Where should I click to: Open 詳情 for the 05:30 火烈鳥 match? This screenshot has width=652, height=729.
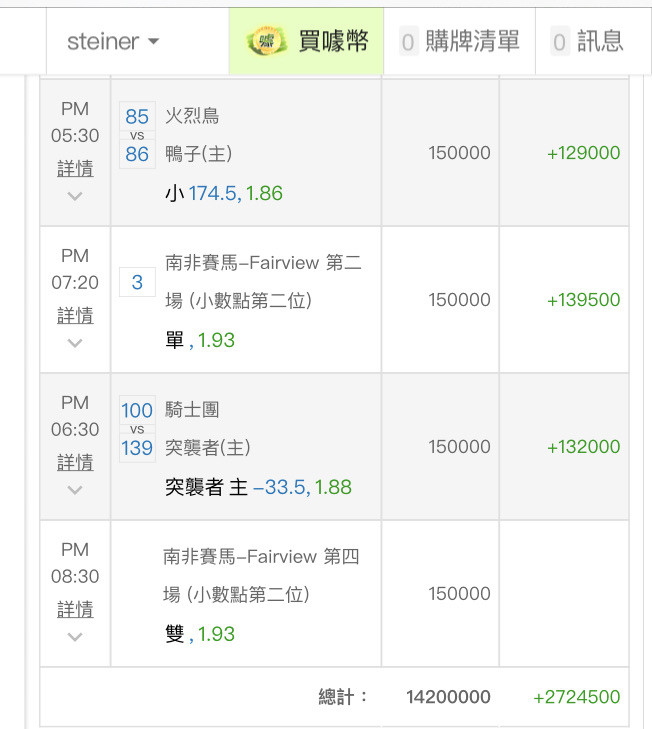[x=75, y=168]
